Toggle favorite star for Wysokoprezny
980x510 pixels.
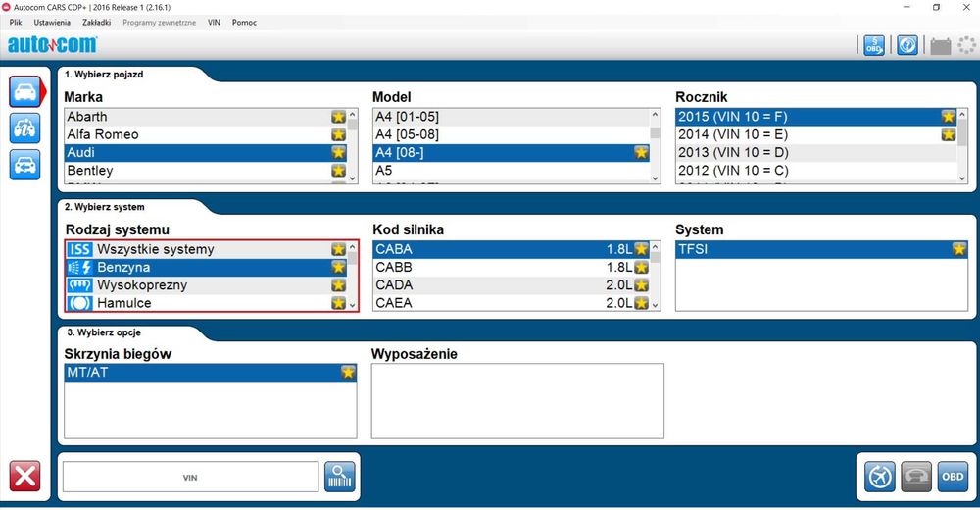point(338,285)
